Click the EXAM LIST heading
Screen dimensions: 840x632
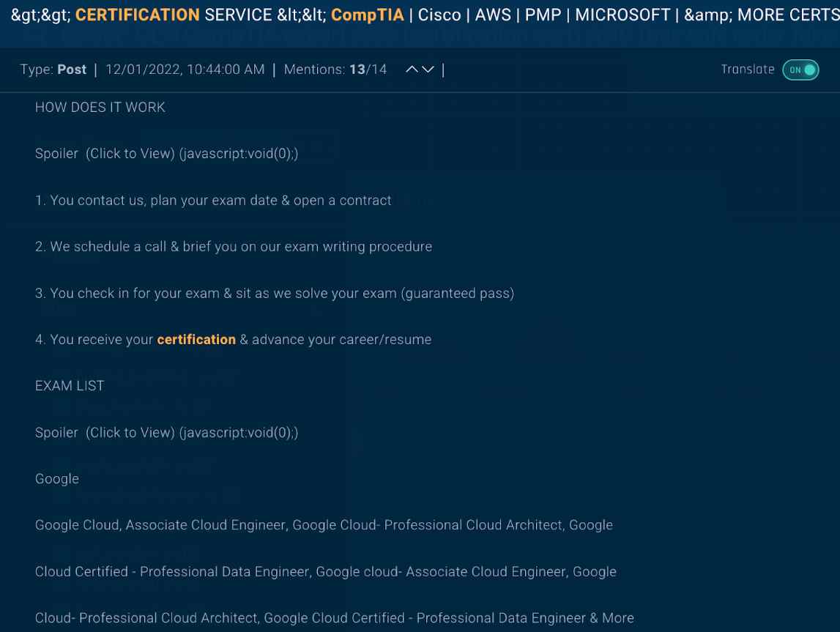coord(70,386)
